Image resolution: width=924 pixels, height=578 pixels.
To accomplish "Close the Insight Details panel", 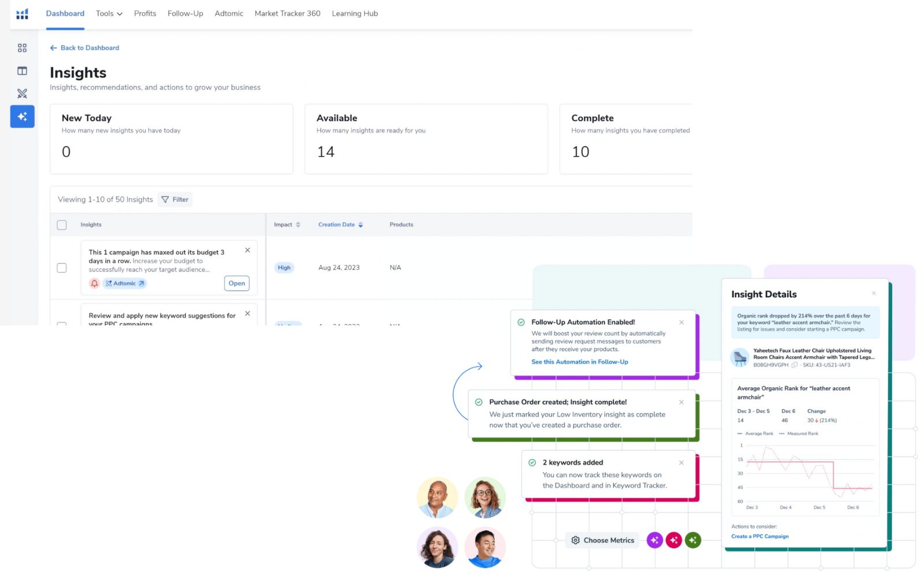I will 874,294.
